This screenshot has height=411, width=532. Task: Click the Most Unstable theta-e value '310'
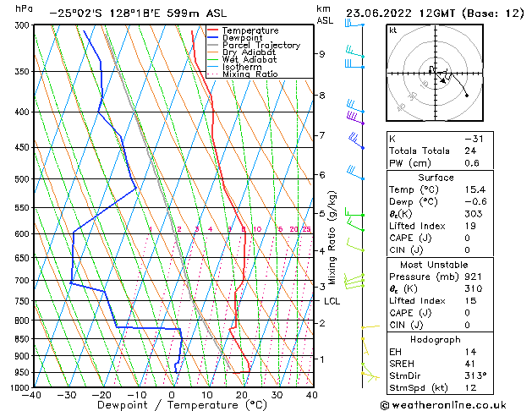(474, 289)
